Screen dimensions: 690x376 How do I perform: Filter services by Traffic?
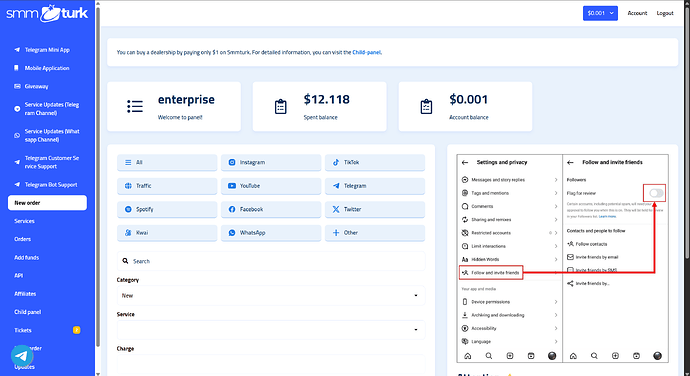(167, 186)
